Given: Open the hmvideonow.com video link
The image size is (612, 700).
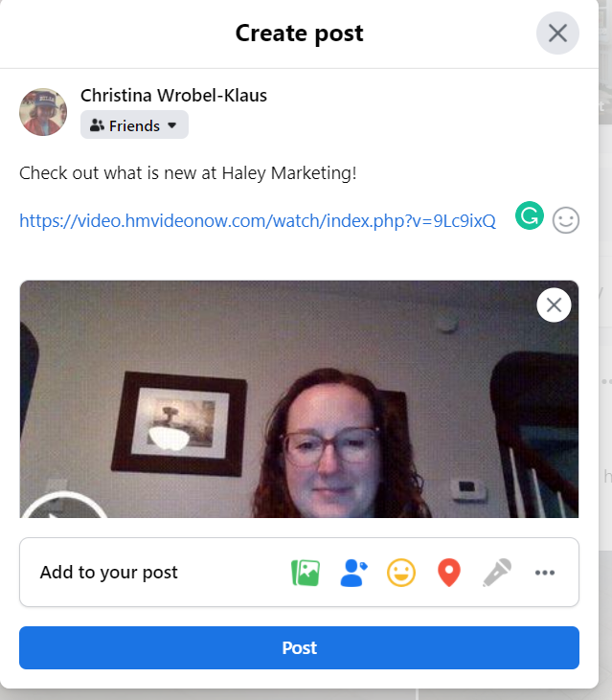Looking at the screenshot, I should click(258, 220).
